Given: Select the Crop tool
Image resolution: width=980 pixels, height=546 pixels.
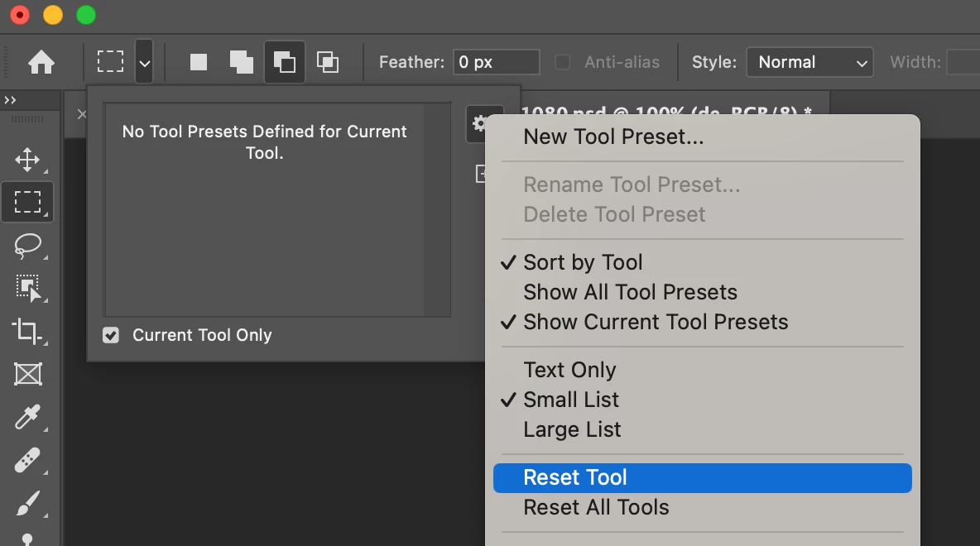Looking at the screenshot, I should pos(27,331).
